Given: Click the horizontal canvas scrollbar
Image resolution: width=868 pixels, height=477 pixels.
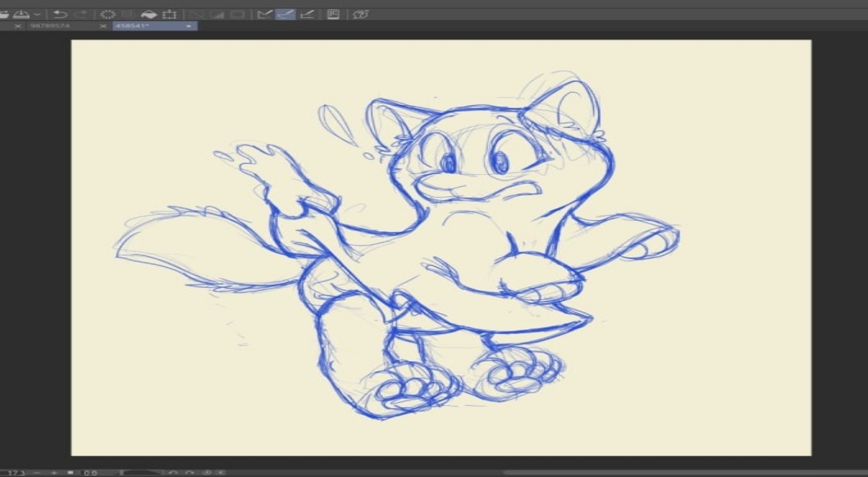Looking at the screenshot, I should (x=678, y=472).
